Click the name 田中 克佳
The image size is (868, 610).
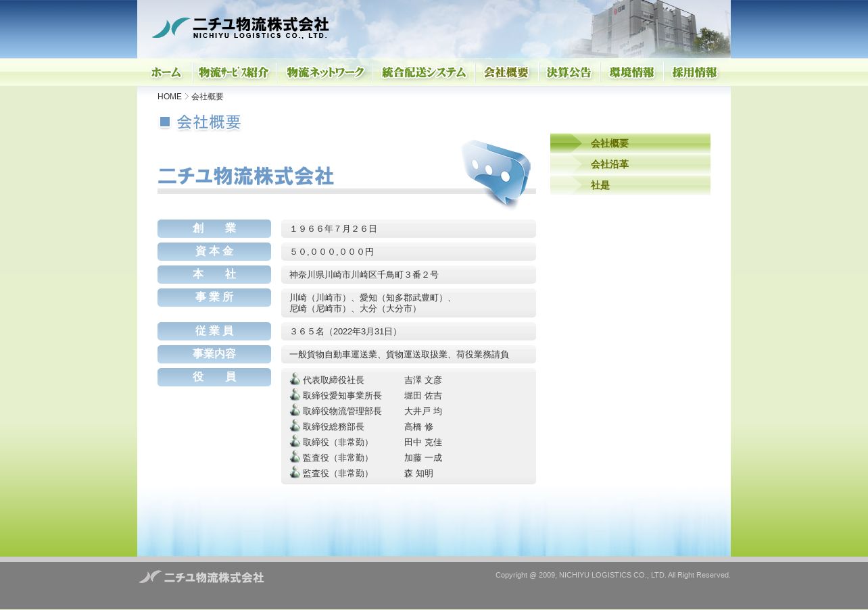(423, 442)
